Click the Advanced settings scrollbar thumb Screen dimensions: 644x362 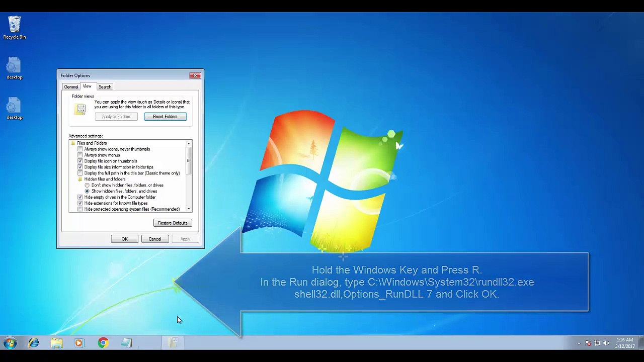[189, 161]
